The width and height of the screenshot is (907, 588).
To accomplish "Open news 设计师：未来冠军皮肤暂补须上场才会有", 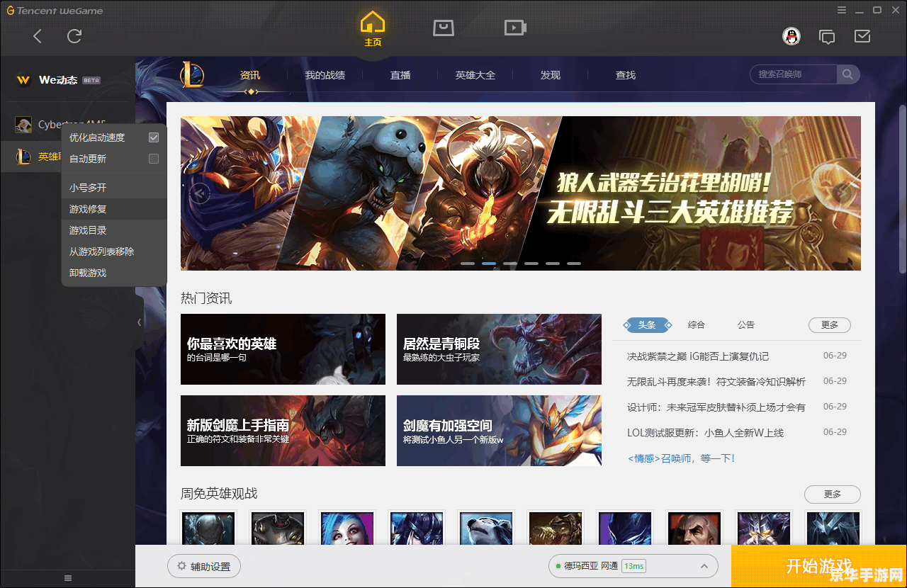I will pos(716,407).
